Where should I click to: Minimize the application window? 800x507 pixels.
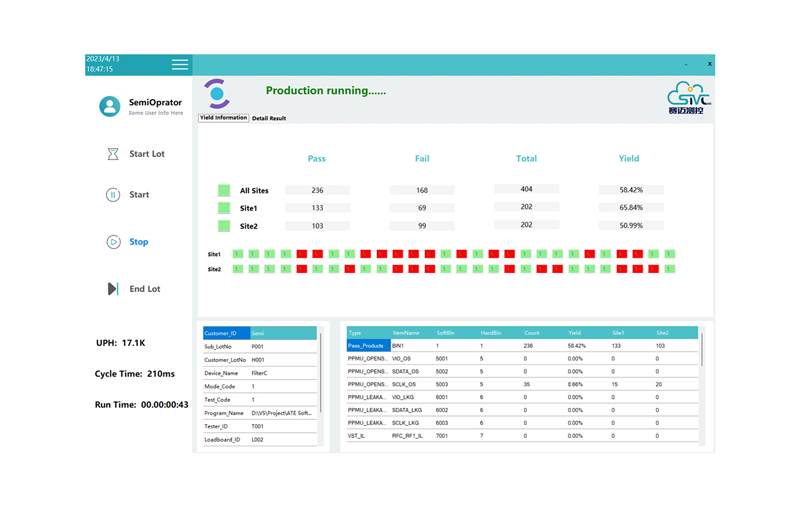686,64
